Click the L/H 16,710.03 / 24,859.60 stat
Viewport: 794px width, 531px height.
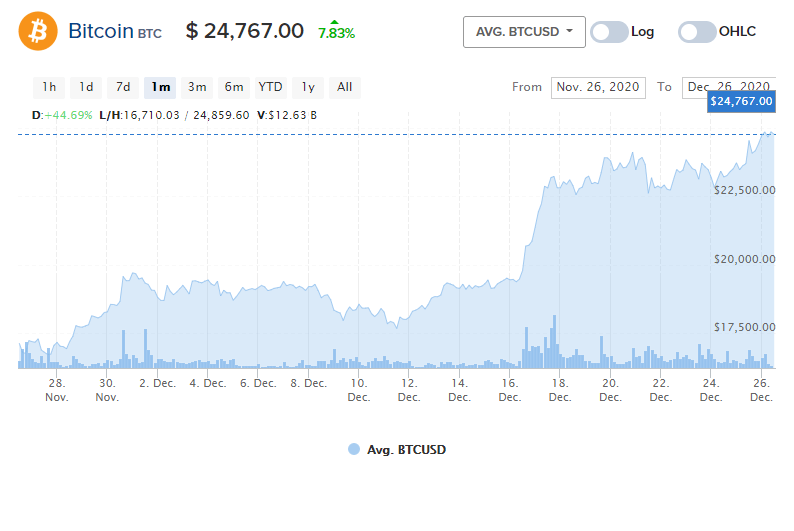click(x=174, y=115)
